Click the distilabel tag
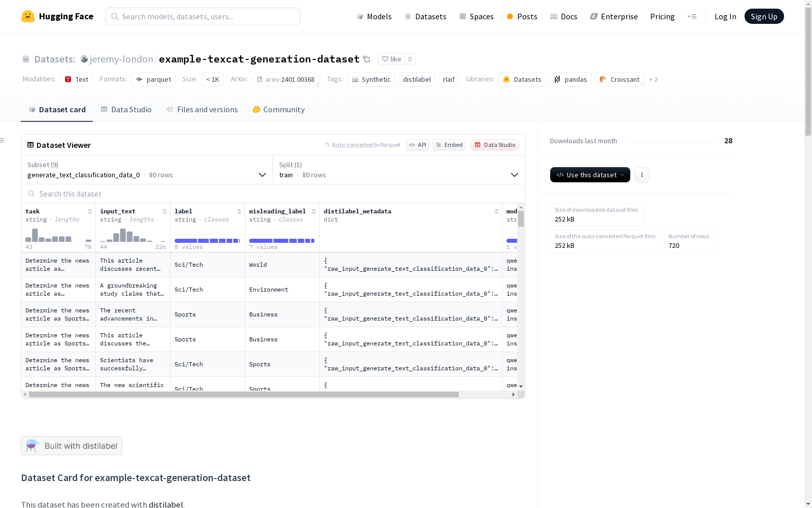812x508 pixels. [417, 79]
